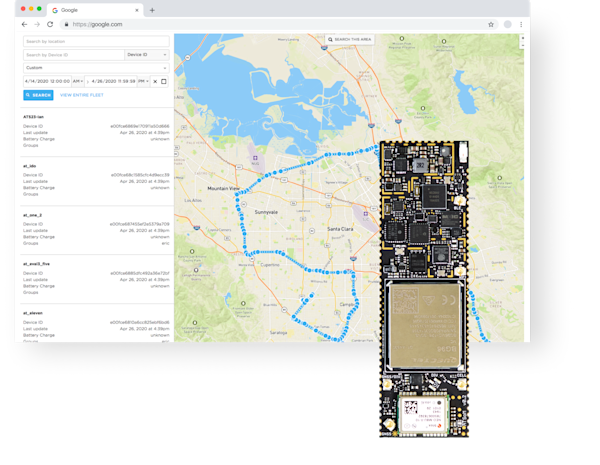
Task: Click the google.com address bar
Action: (279, 24)
